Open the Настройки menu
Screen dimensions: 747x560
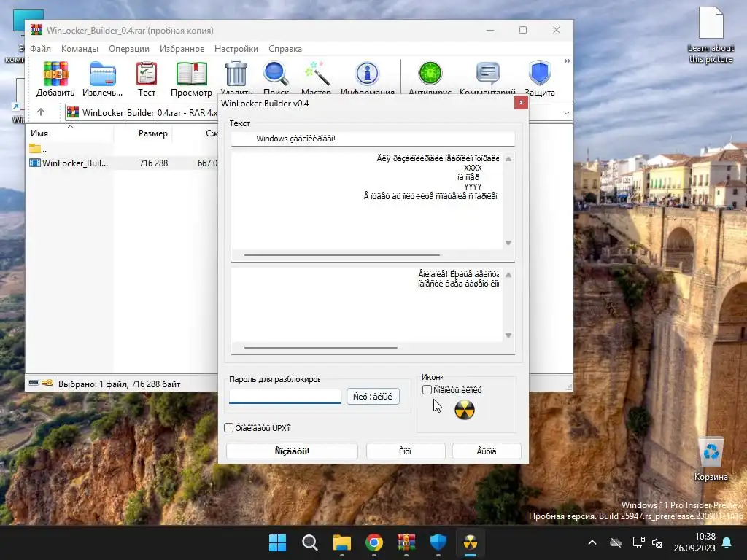click(236, 49)
